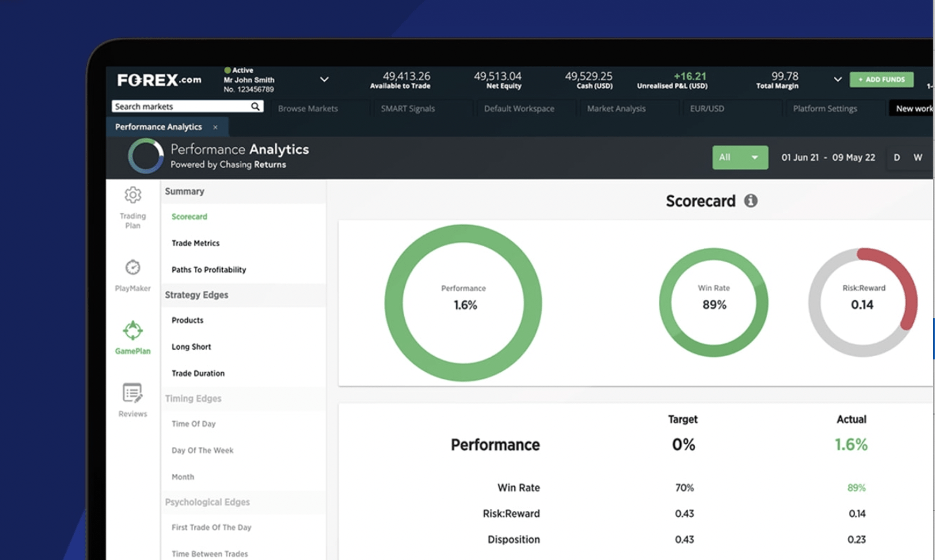Click the Performance Analytics circular logo

[x=146, y=156]
